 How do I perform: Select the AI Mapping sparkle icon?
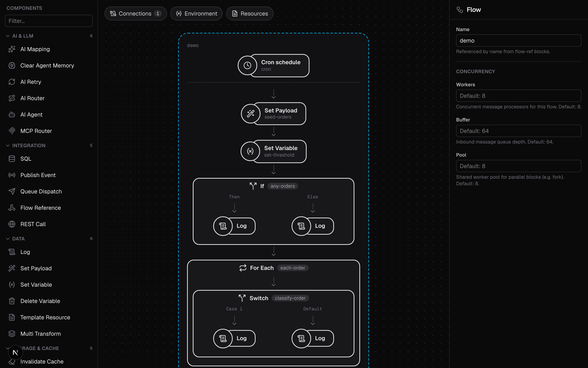[12, 49]
